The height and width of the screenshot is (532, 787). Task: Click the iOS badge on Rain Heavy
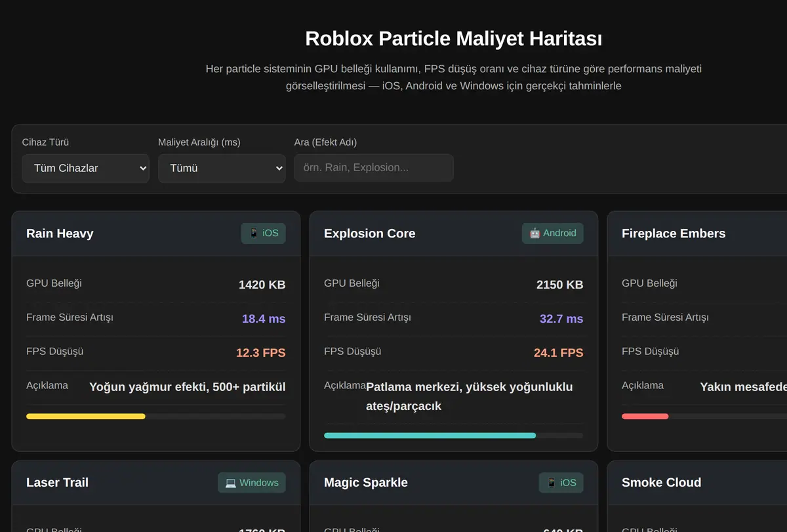tap(263, 233)
